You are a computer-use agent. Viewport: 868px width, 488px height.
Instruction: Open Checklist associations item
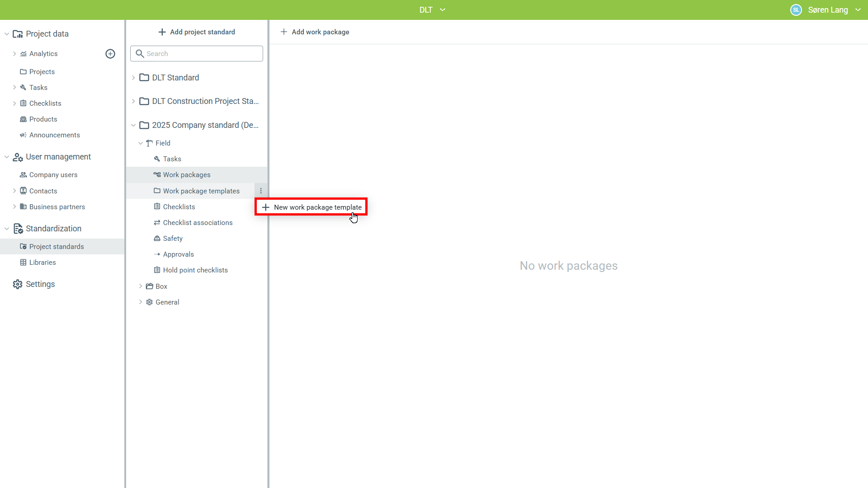198,223
